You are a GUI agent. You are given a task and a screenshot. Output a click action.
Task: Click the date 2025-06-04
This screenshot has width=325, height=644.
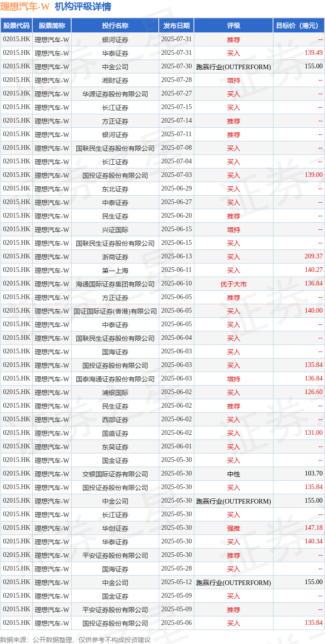[x=177, y=338]
